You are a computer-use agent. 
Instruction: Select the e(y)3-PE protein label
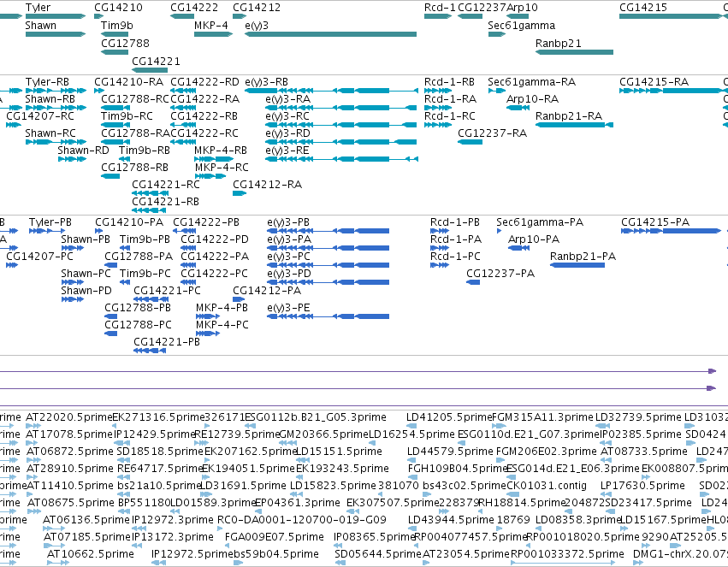[x=288, y=308]
